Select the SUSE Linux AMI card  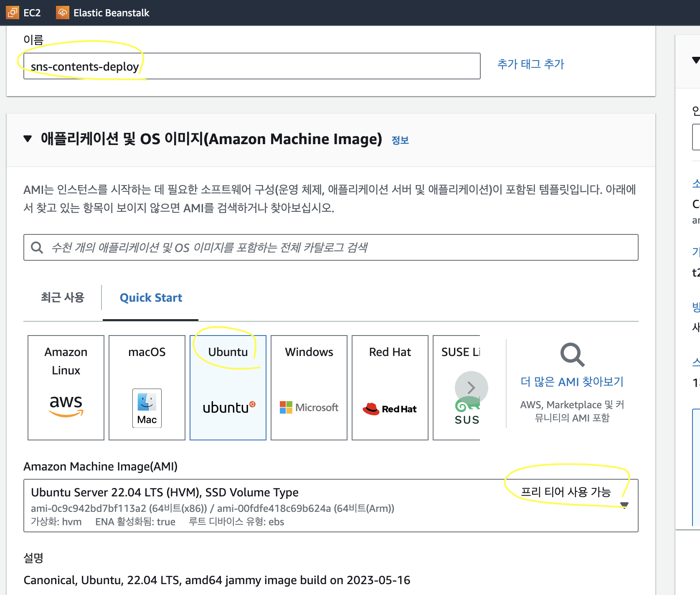click(x=457, y=388)
